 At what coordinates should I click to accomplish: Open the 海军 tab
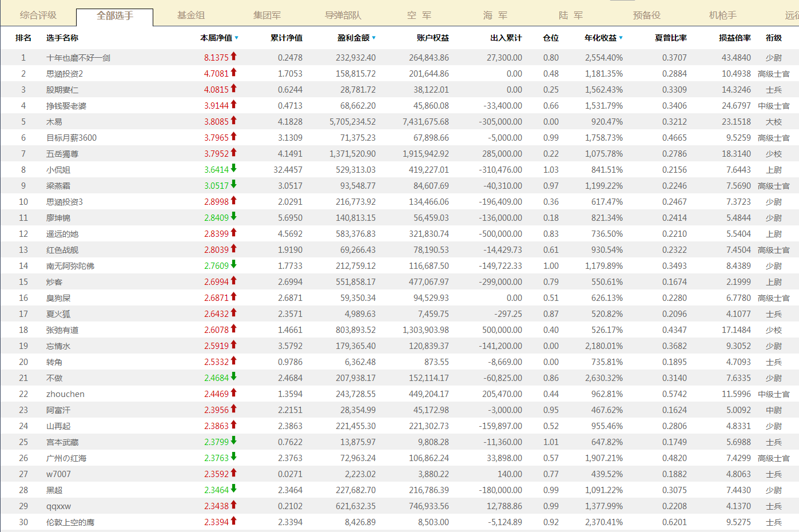[495, 15]
